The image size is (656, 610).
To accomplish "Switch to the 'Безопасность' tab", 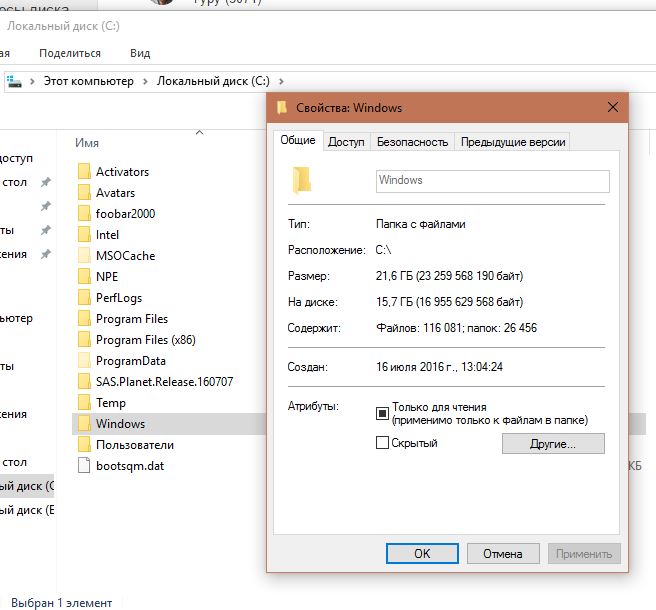I will [x=413, y=142].
